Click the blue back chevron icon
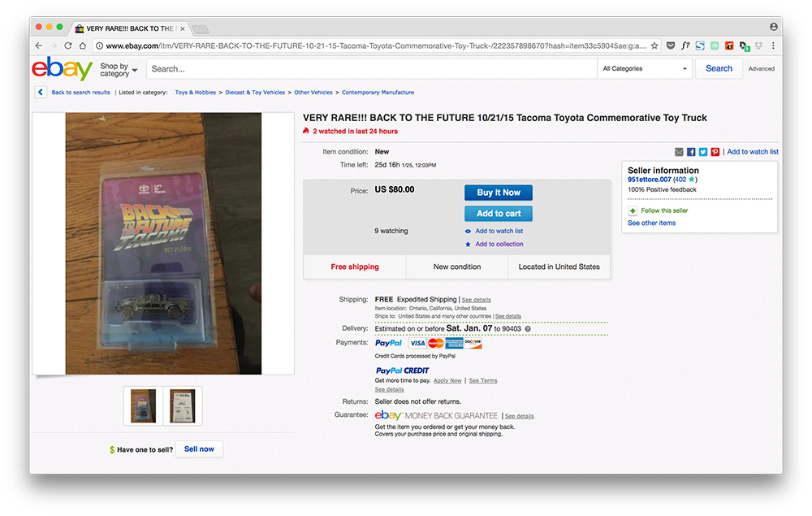 (x=41, y=92)
